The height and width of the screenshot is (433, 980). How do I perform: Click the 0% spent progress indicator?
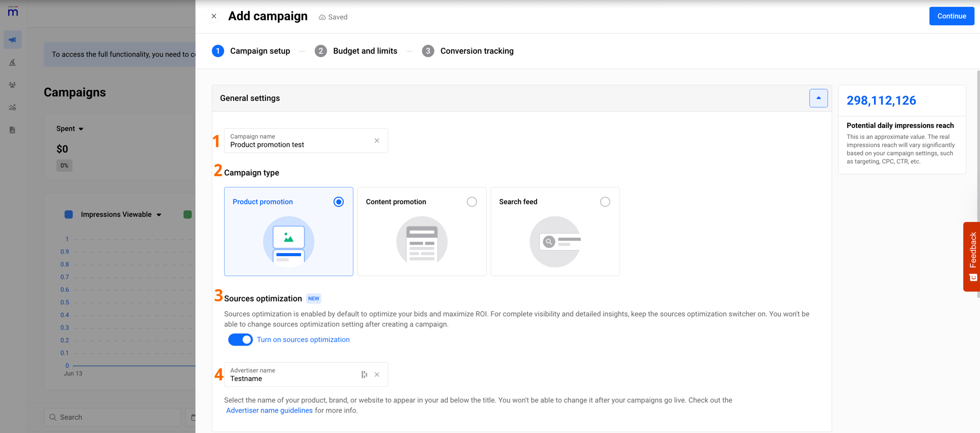point(64,165)
